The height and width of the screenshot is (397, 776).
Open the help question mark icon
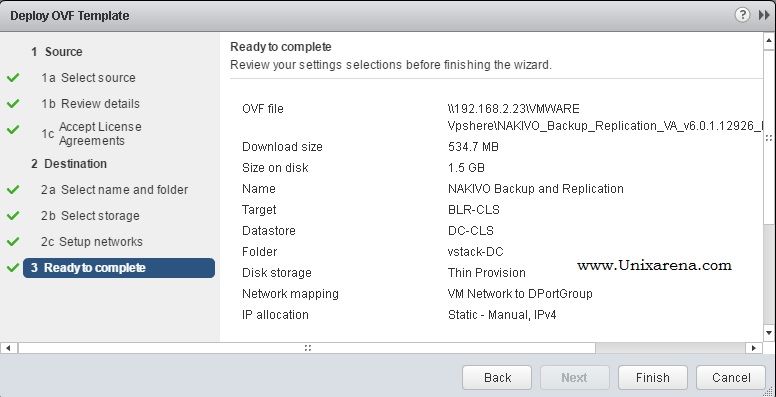point(742,15)
